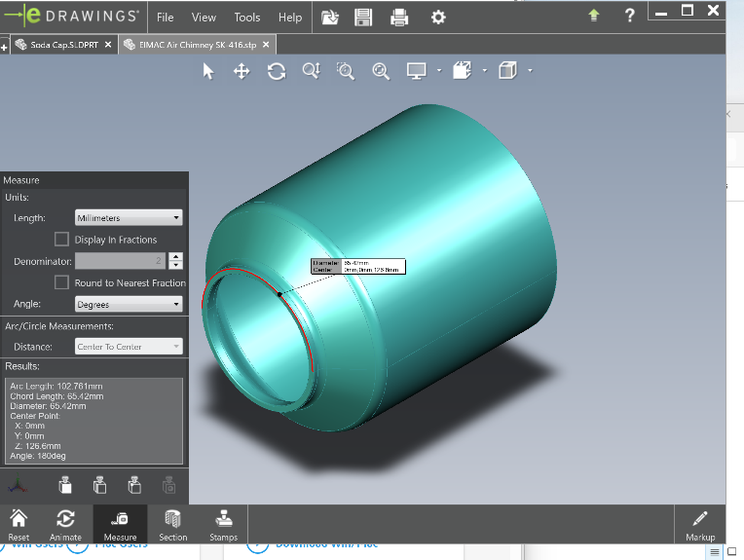
Task: Enable Display In Fractions checkbox
Action: pyautogui.click(x=61, y=240)
